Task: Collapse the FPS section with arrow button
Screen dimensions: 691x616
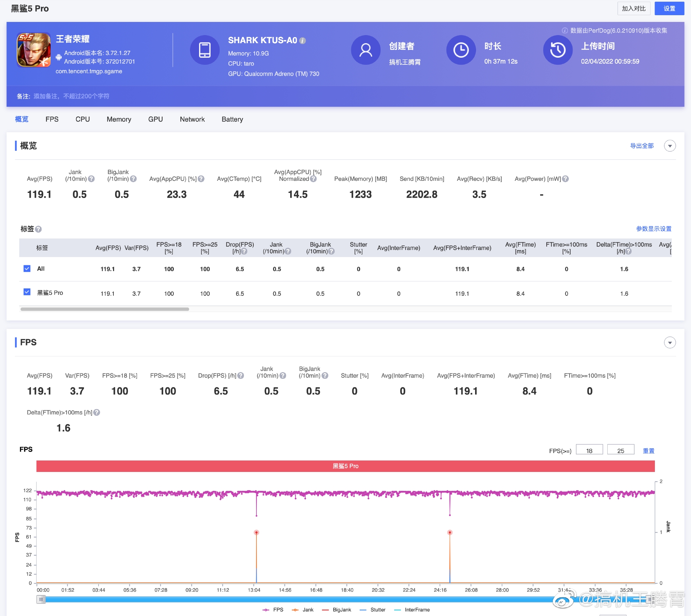Action: pyautogui.click(x=669, y=342)
